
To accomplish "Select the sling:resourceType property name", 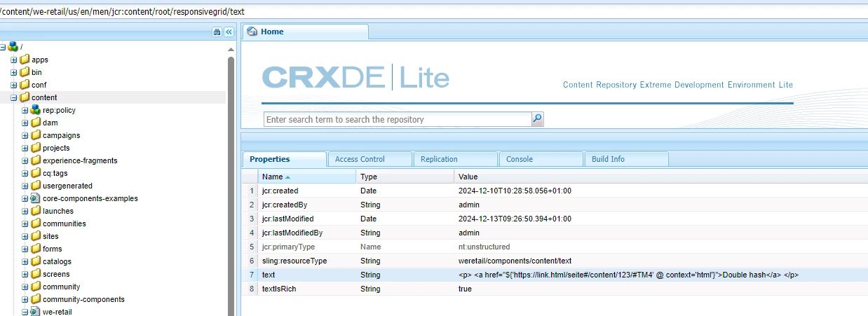I will click(294, 261).
